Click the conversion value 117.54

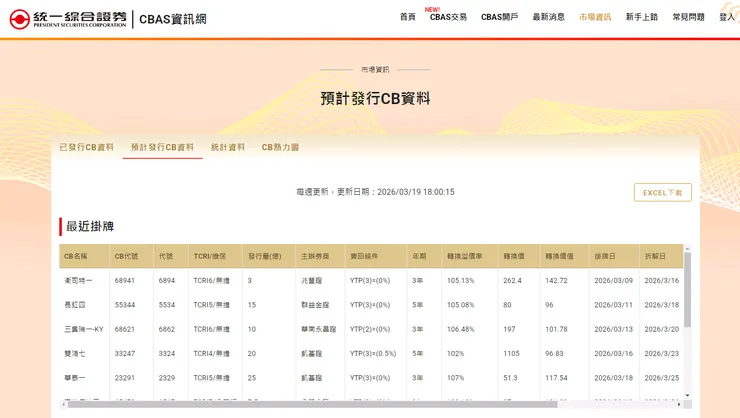click(556, 378)
